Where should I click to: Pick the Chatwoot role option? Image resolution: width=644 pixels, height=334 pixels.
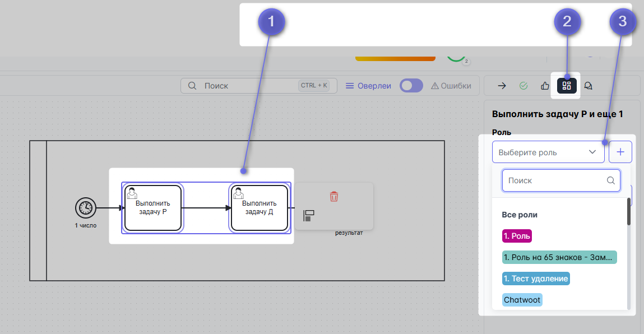pyautogui.click(x=522, y=300)
